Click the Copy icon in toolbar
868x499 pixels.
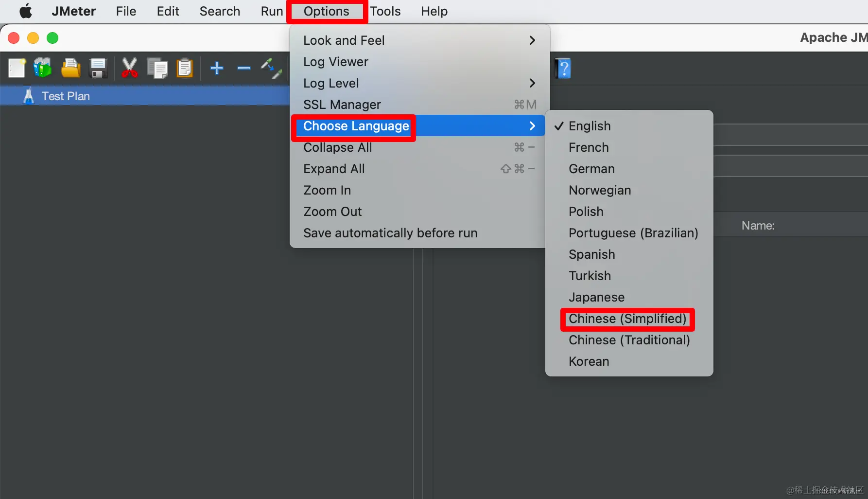(157, 69)
